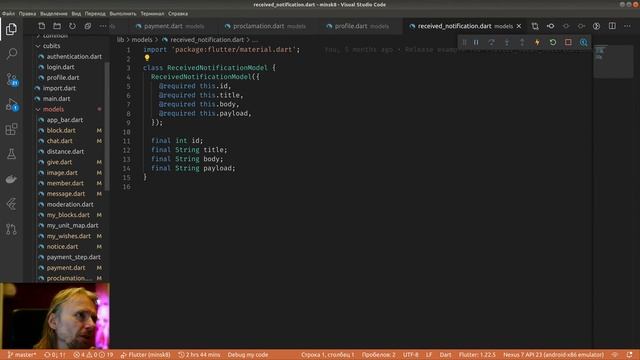Open the Flutter view icon in the activity bar
The width and height of the screenshot is (640, 360).
[11, 204]
